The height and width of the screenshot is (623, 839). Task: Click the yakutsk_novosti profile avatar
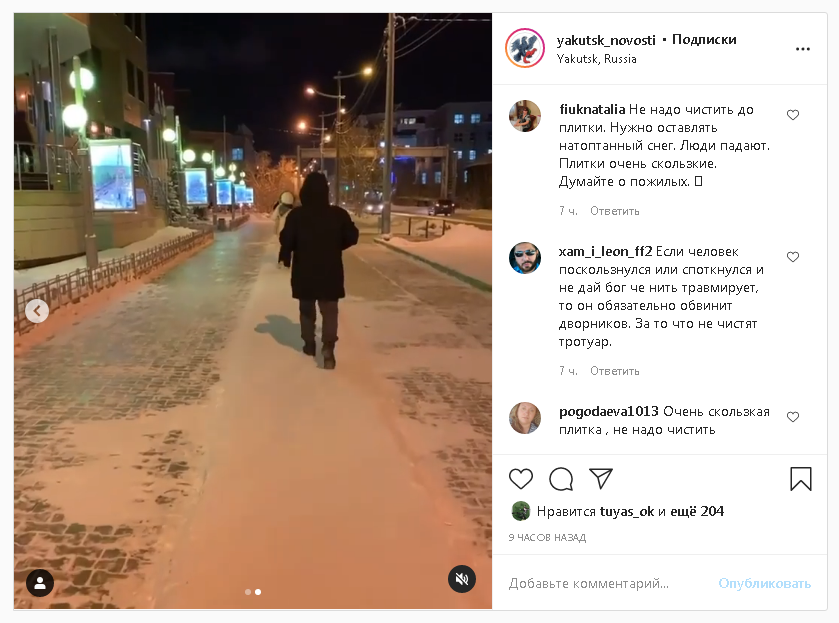(x=525, y=48)
